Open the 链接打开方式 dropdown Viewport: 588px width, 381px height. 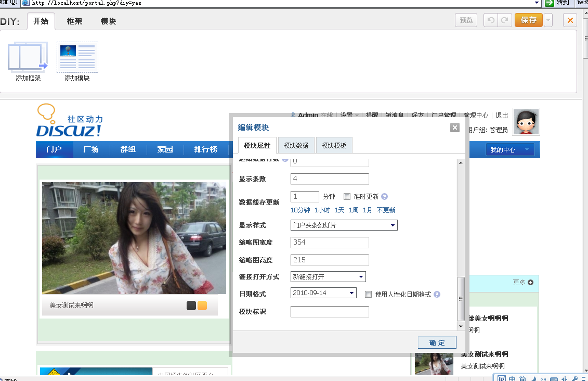tap(328, 277)
